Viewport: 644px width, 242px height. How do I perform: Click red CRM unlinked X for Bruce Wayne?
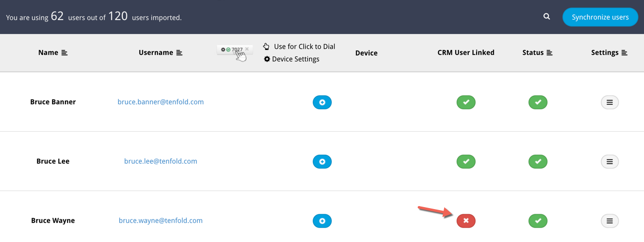466,221
